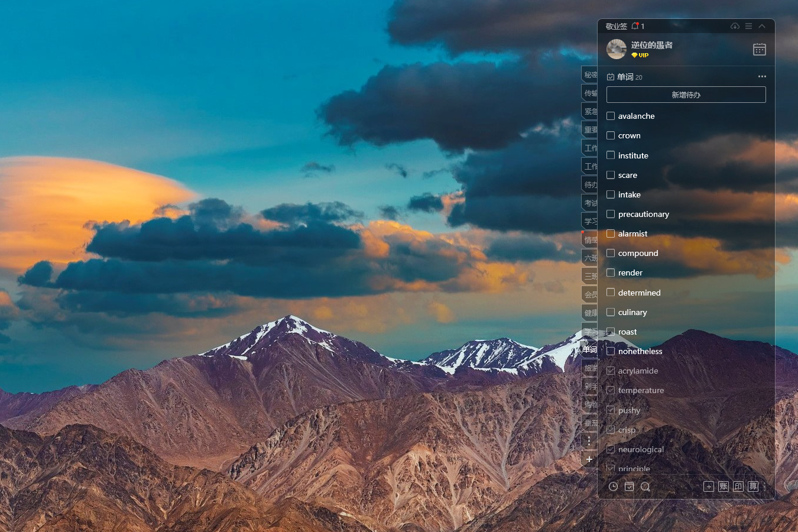Open the clock reminder icon at bottom

pyautogui.click(x=613, y=486)
